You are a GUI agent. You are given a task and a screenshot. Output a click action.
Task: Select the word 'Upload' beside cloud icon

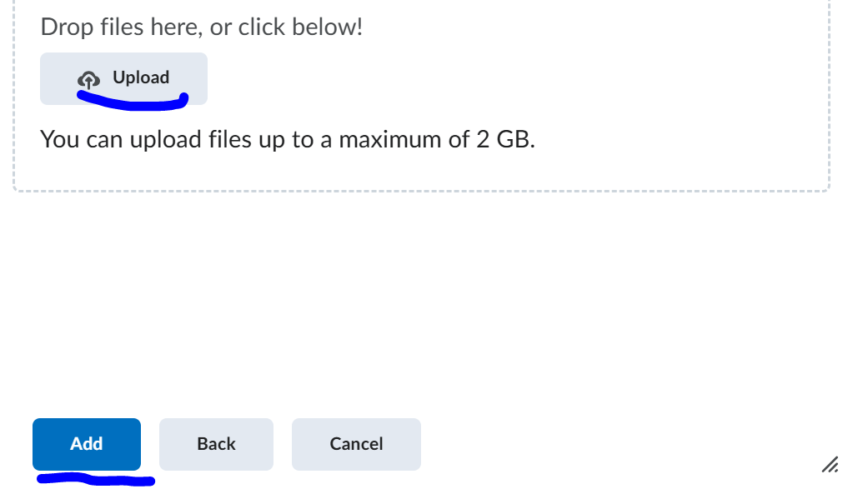coord(141,77)
